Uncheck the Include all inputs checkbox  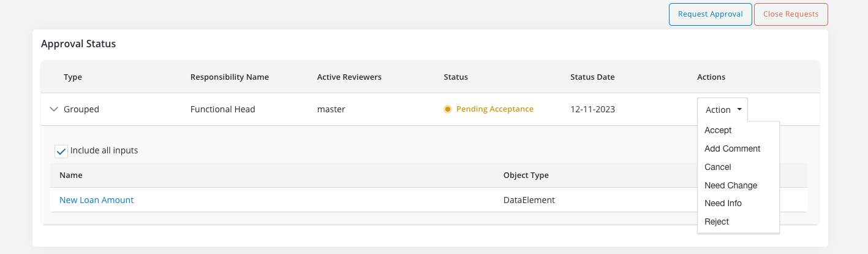coord(61,151)
